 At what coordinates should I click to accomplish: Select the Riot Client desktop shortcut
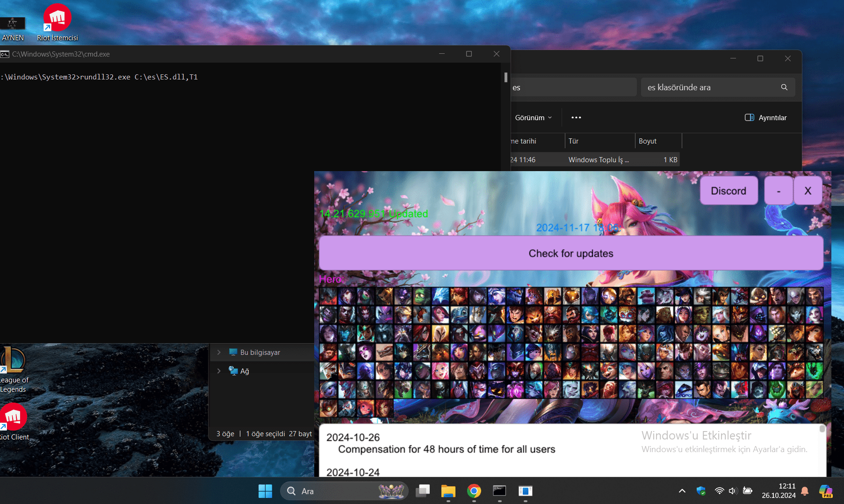click(x=14, y=422)
